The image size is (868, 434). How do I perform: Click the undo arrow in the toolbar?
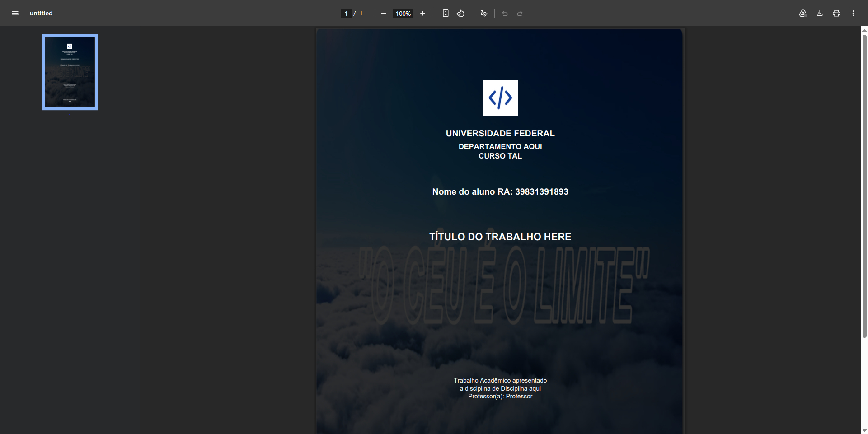tap(505, 14)
